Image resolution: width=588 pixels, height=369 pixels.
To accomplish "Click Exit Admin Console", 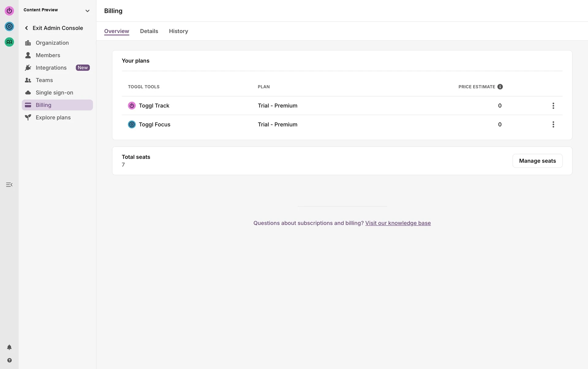I will (58, 28).
